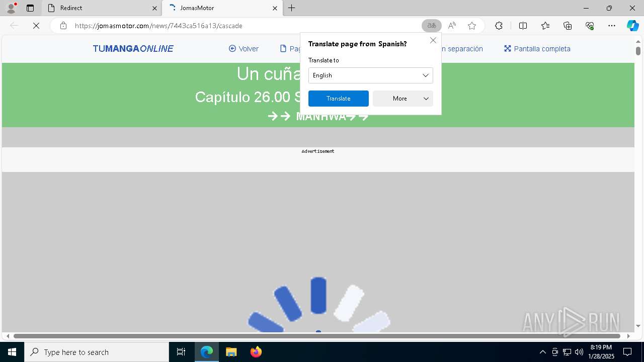Open the Extensions icon
This screenshot has height=362, width=644.
coord(499,26)
